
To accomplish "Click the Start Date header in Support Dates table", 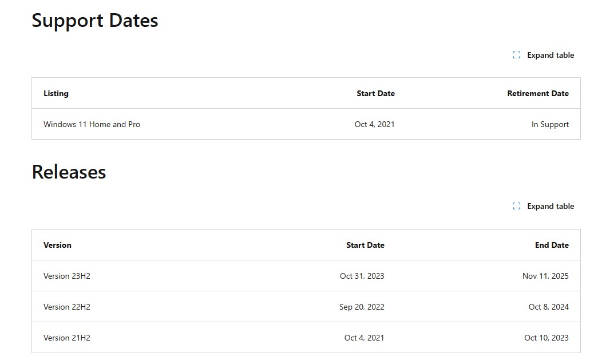I will 375,93.
